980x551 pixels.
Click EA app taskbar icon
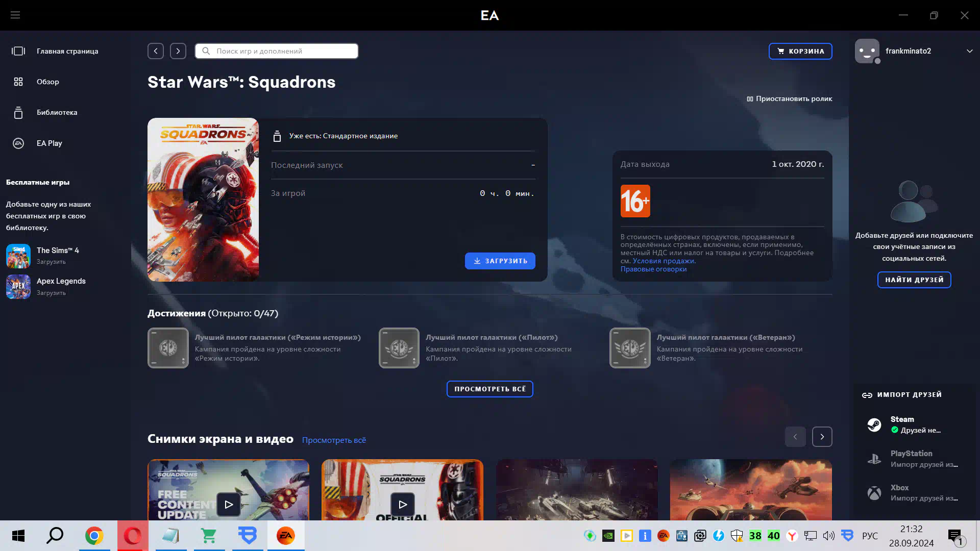(286, 536)
